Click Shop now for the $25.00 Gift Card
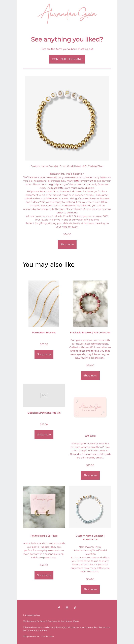134x644 pixels. point(90,475)
